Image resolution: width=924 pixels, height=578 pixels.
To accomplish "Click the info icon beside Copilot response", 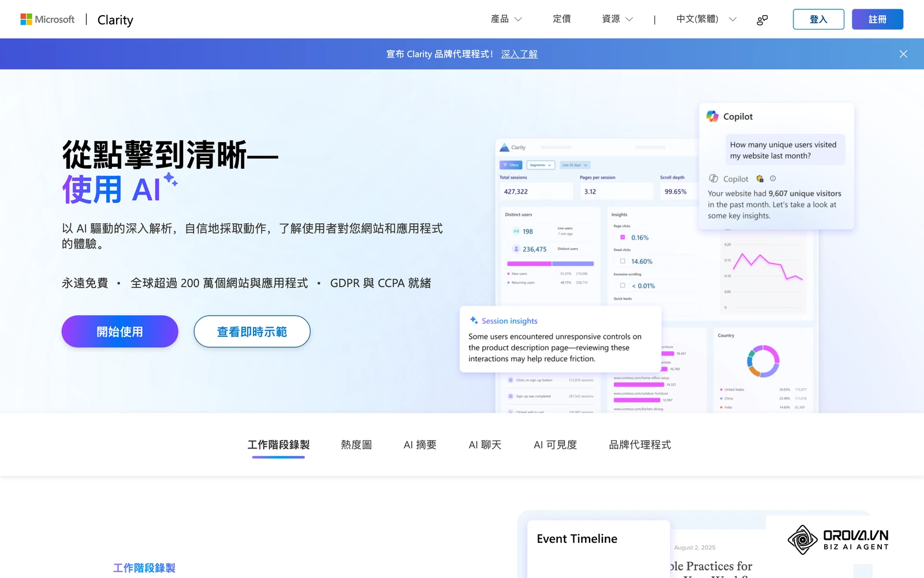I will pyautogui.click(x=773, y=179).
